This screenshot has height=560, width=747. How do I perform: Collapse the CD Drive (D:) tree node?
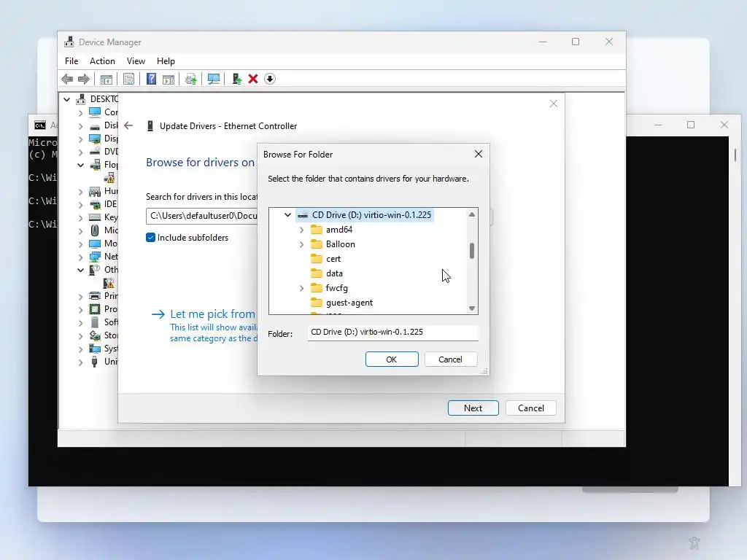[x=287, y=215]
